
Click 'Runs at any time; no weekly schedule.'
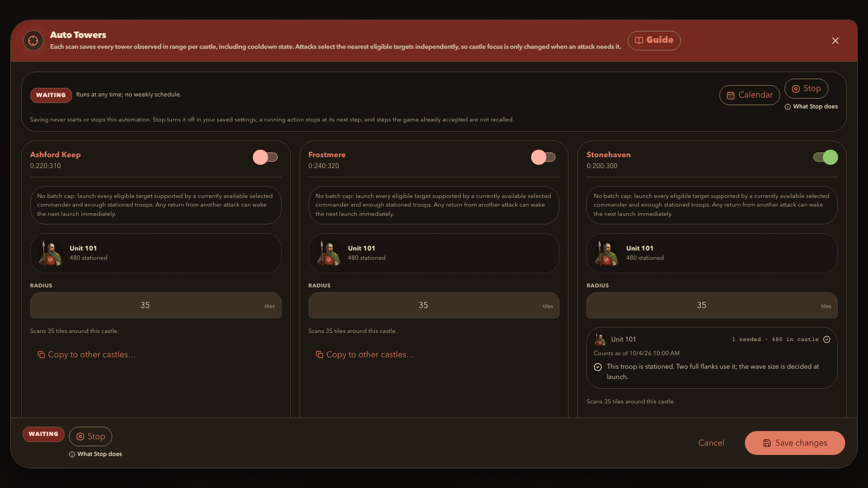coord(129,94)
